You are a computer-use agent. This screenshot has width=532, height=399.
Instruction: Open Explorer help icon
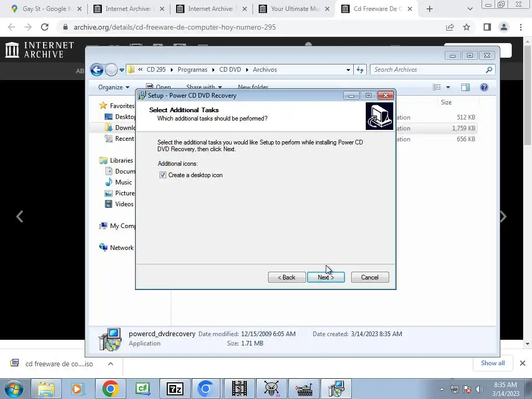click(484, 87)
